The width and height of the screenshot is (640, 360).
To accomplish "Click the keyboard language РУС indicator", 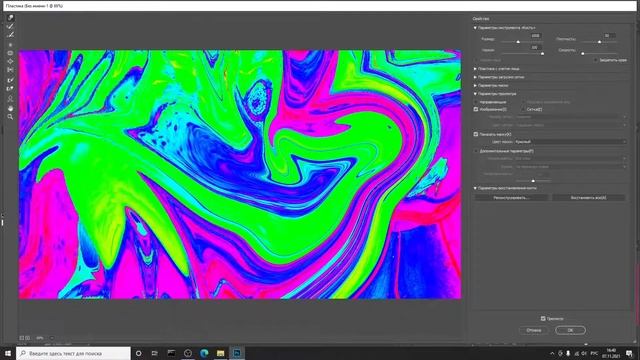I will [594, 353].
